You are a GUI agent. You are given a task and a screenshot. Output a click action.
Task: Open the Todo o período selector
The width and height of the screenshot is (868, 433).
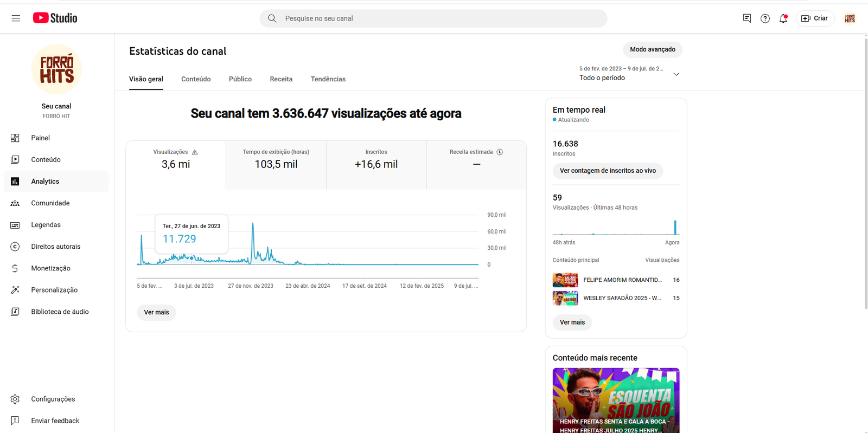click(629, 74)
